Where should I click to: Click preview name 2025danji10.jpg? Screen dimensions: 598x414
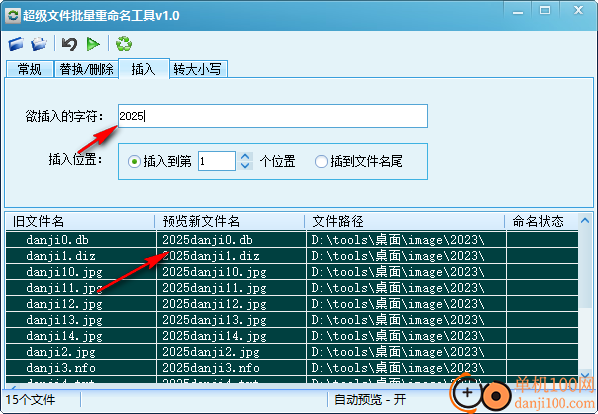point(214,272)
